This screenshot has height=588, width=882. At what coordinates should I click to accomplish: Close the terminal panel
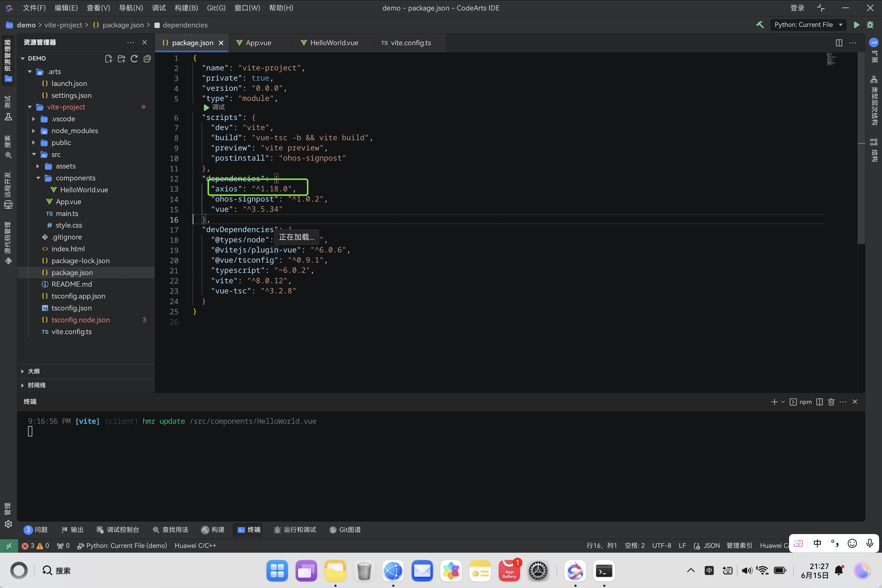[x=855, y=402]
